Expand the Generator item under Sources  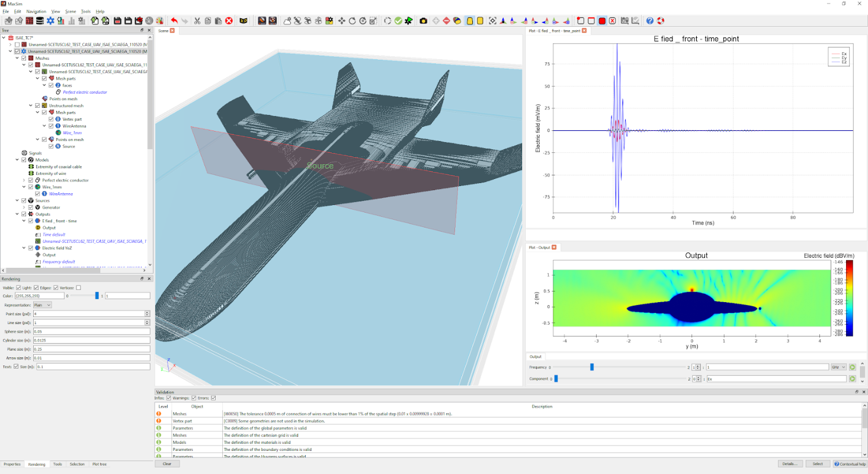(x=24, y=207)
